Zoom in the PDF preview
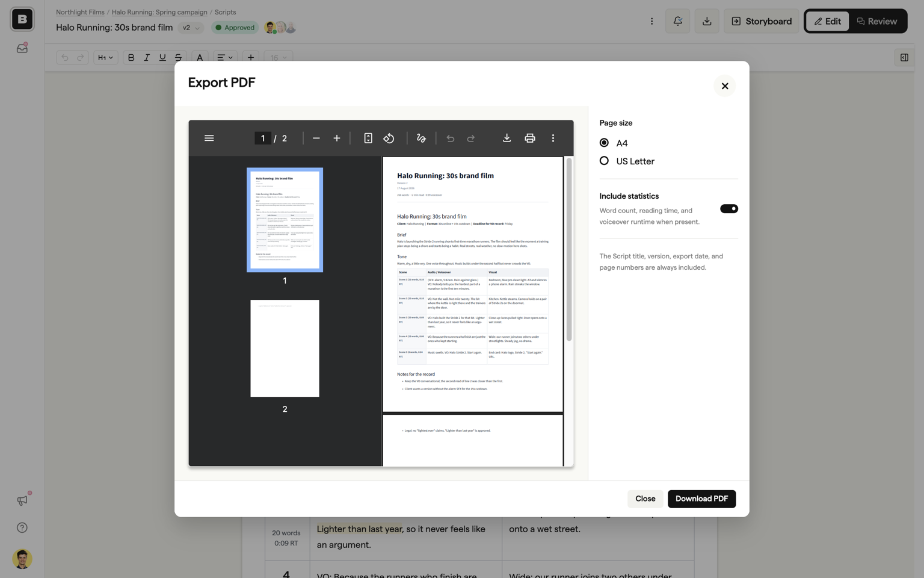This screenshot has height=578, width=924. (337, 138)
